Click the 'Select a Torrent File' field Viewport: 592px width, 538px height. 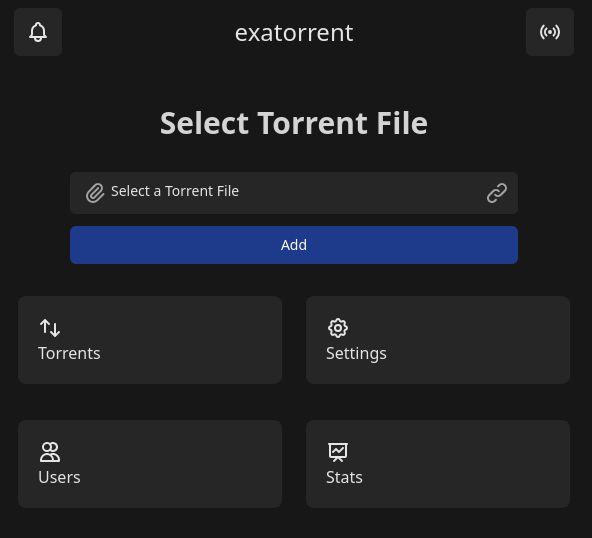pyautogui.click(x=294, y=193)
